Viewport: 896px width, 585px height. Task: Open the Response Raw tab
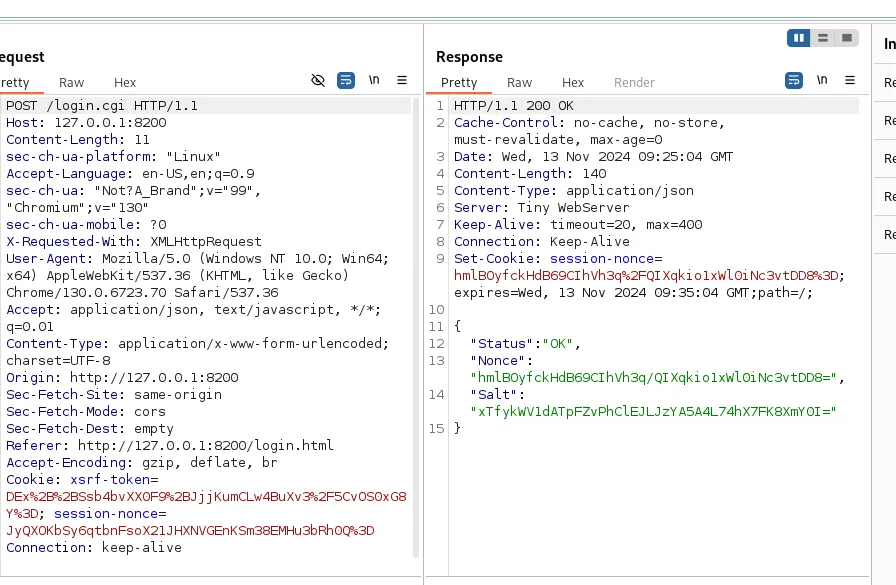pos(519,83)
